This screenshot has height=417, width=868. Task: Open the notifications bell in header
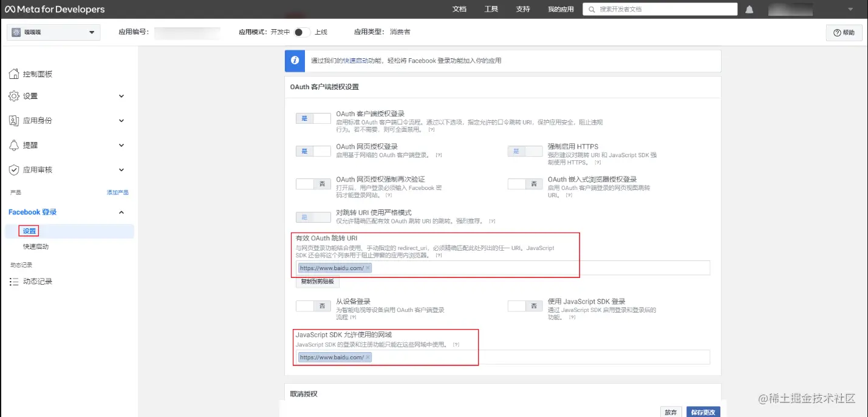(750, 9)
